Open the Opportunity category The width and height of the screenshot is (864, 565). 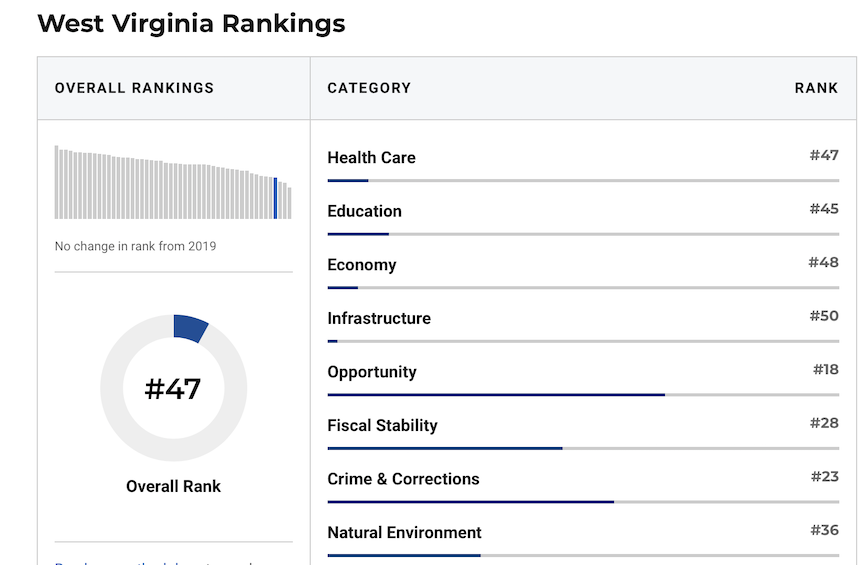click(371, 372)
